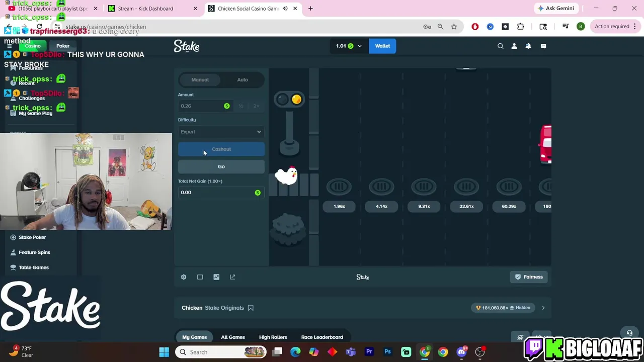Switch to the Stream Kick Dashboard tab
This screenshot has width=644, height=362.
(x=153, y=9)
